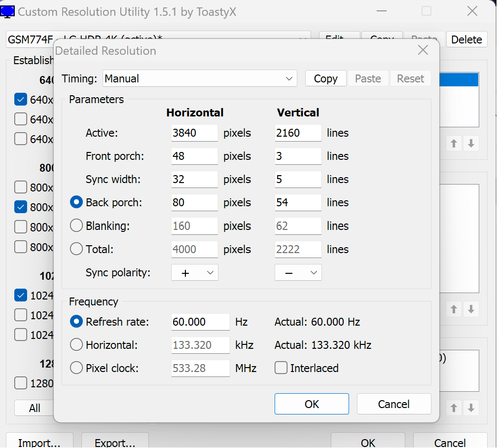Click the bottom-most move-down arrow button
497x448 pixels.
[471, 408]
